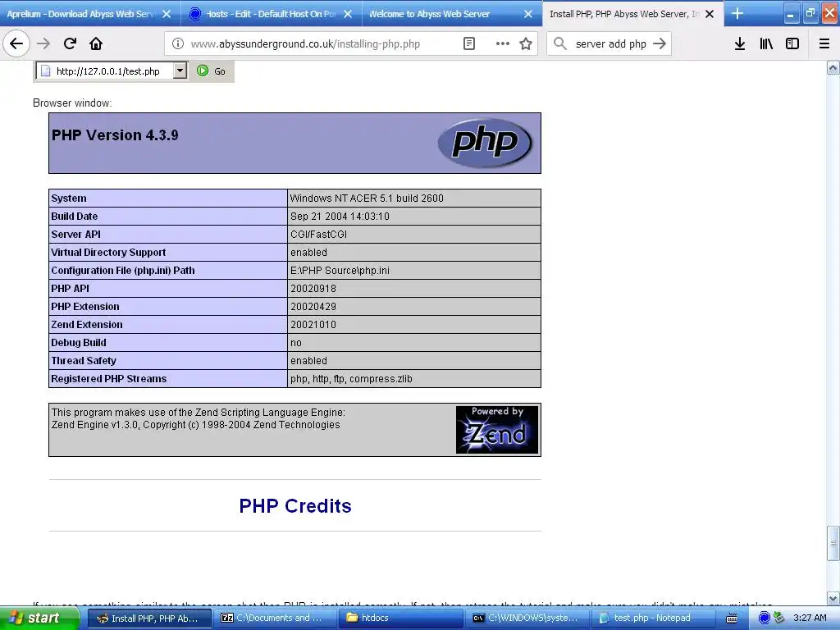Expand the test.php address dropdown arrow

click(180, 71)
